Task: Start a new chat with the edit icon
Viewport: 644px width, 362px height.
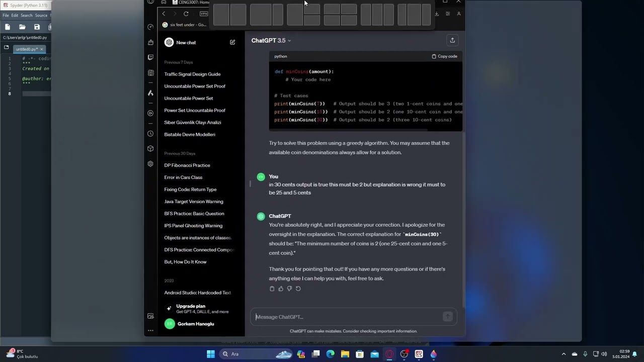Action: (x=232, y=42)
